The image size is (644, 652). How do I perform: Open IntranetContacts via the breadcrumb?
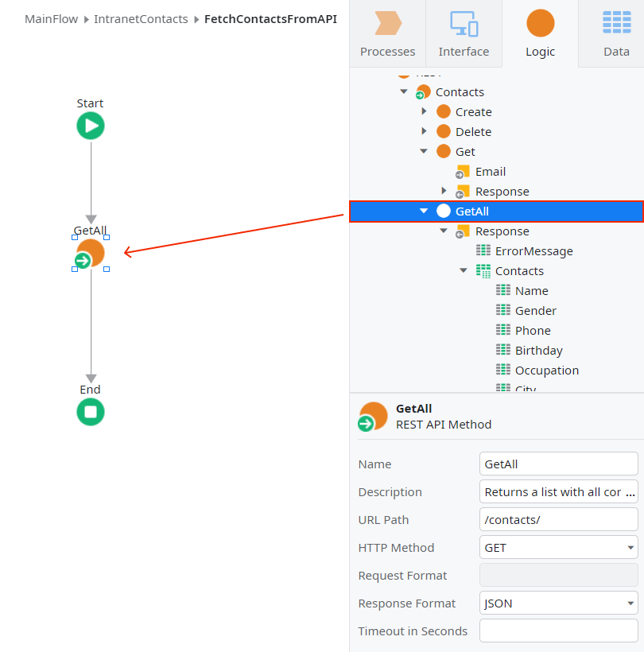click(x=141, y=18)
